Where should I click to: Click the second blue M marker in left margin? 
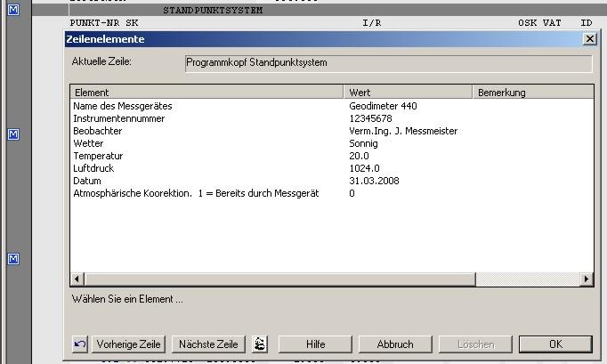pos(13,133)
